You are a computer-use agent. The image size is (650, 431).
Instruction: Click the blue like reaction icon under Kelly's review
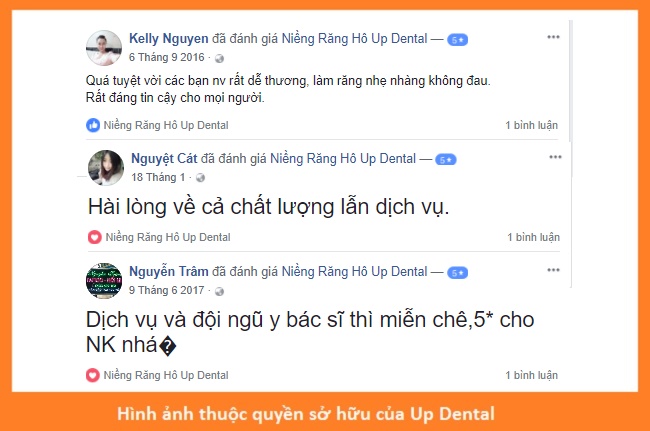pyautogui.click(x=93, y=125)
